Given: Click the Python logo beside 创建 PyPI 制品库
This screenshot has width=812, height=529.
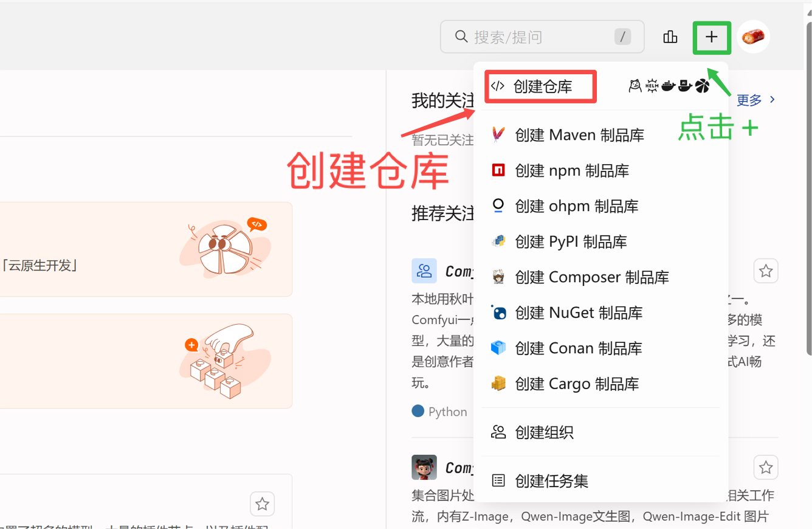Looking at the screenshot, I should (x=498, y=241).
